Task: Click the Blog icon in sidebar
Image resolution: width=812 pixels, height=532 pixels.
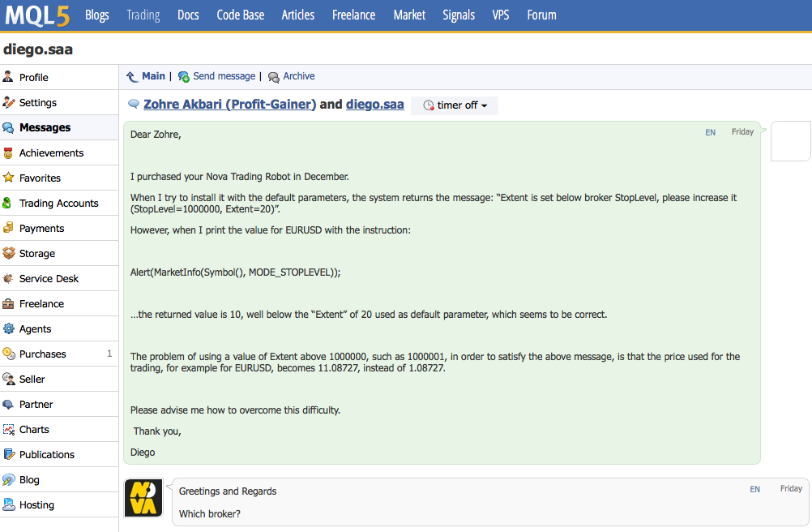Action: tap(8, 479)
